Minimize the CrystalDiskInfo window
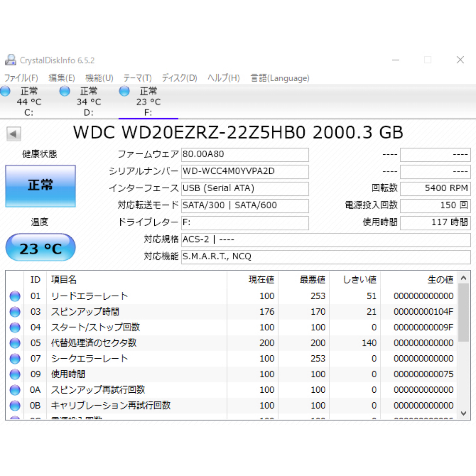 click(x=395, y=60)
